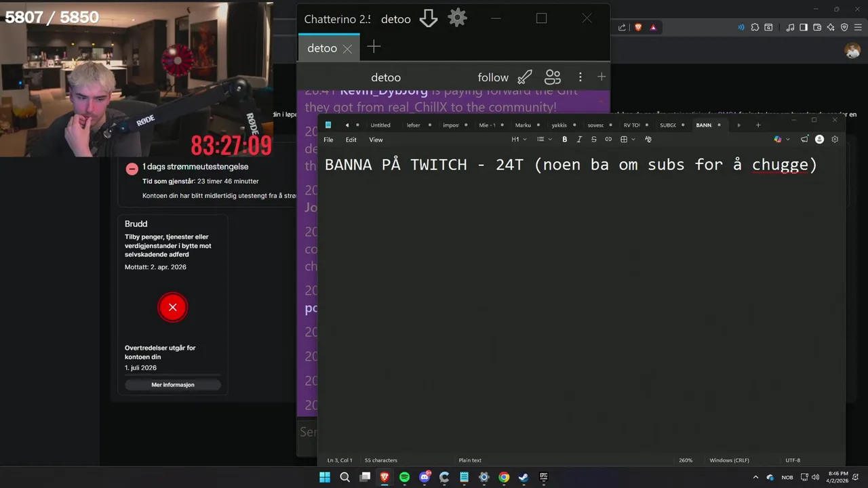Open Chatterino split options menu
The height and width of the screenshot is (488, 868).
point(580,77)
